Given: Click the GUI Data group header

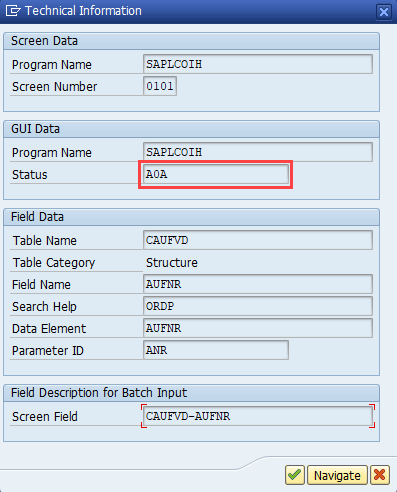Looking at the screenshot, I should [191, 129].
